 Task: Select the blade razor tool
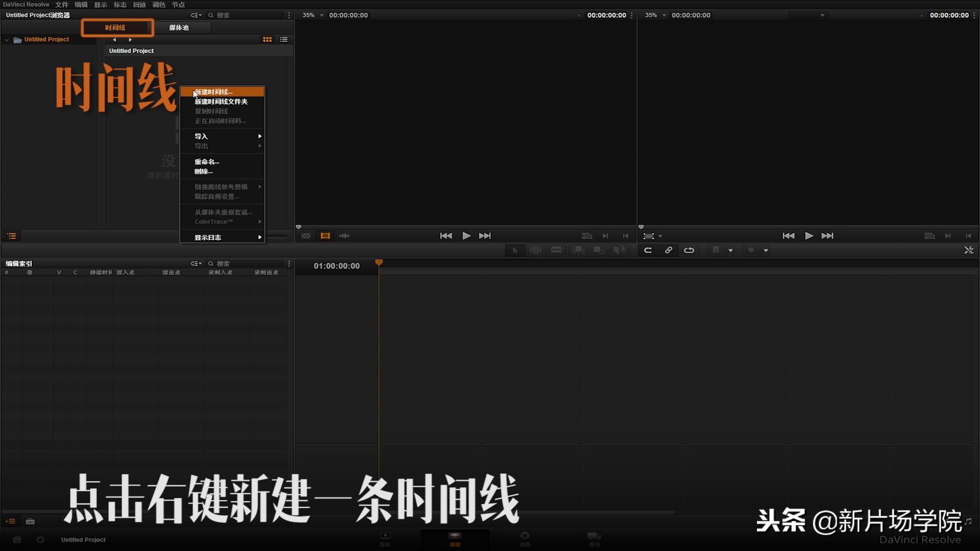pyautogui.click(x=556, y=250)
